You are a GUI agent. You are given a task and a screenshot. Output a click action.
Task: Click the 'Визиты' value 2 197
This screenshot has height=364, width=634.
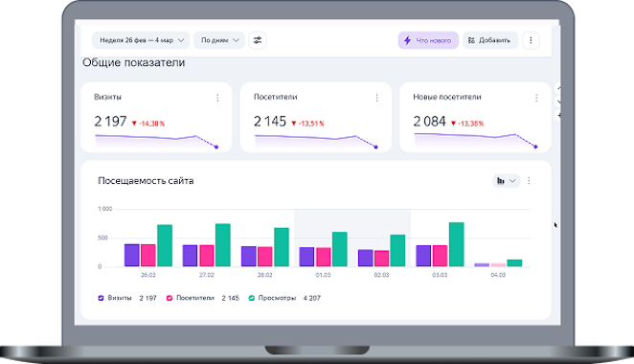[x=110, y=122]
